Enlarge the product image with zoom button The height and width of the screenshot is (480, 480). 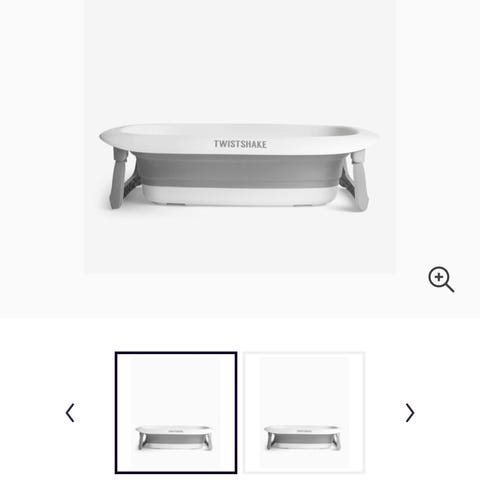click(441, 279)
